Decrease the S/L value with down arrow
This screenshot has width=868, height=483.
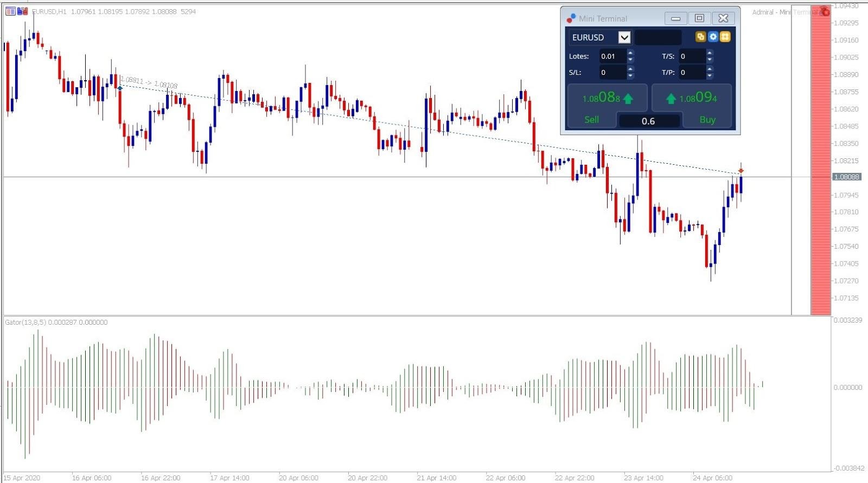pyautogui.click(x=630, y=75)
